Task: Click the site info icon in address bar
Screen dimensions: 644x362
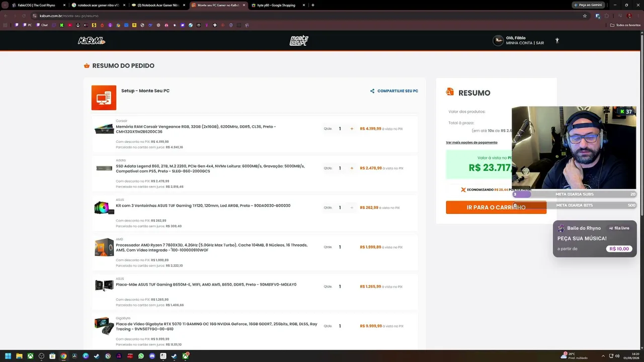Action: pos(35,16)
